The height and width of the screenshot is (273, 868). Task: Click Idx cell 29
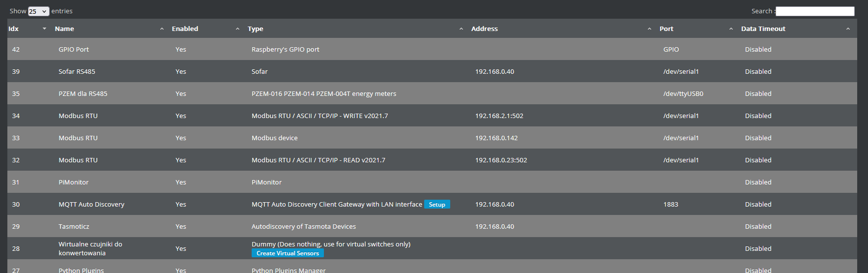16,226
